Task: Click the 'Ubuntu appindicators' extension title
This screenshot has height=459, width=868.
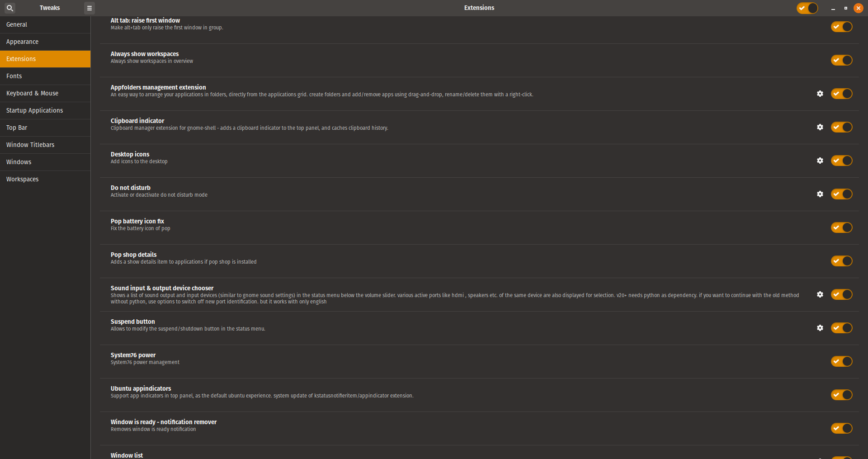Action: tap(141, 388)
